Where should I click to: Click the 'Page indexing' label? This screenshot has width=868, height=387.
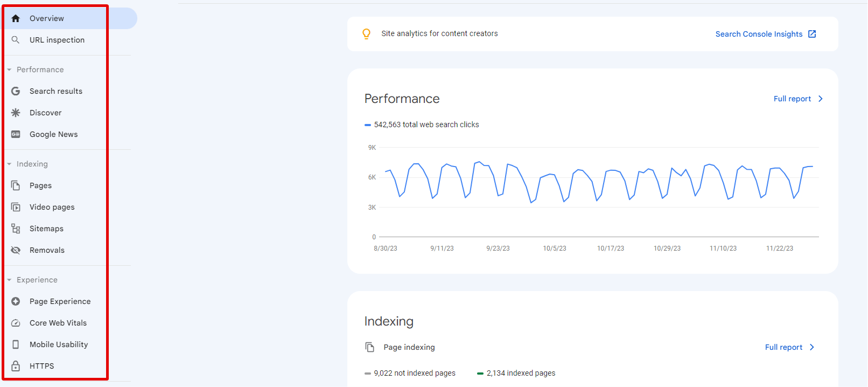pyautogui.click(x=409, y=347)
